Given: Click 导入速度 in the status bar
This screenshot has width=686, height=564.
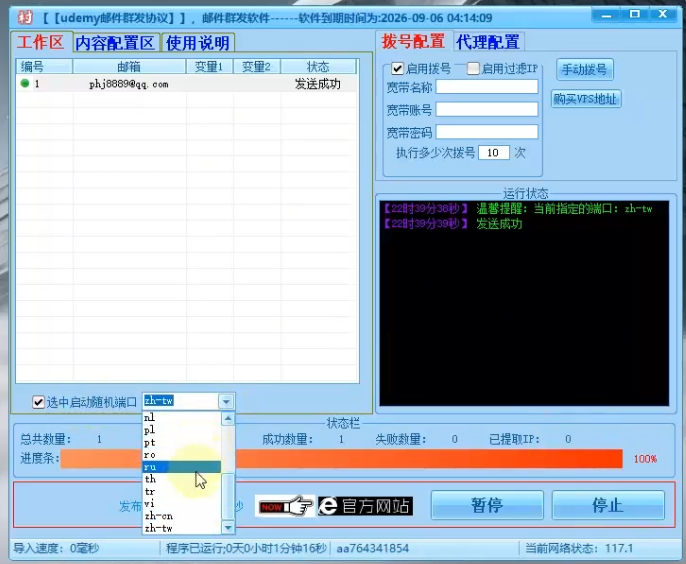Looking at the screenshot, I should coord(56,548).
